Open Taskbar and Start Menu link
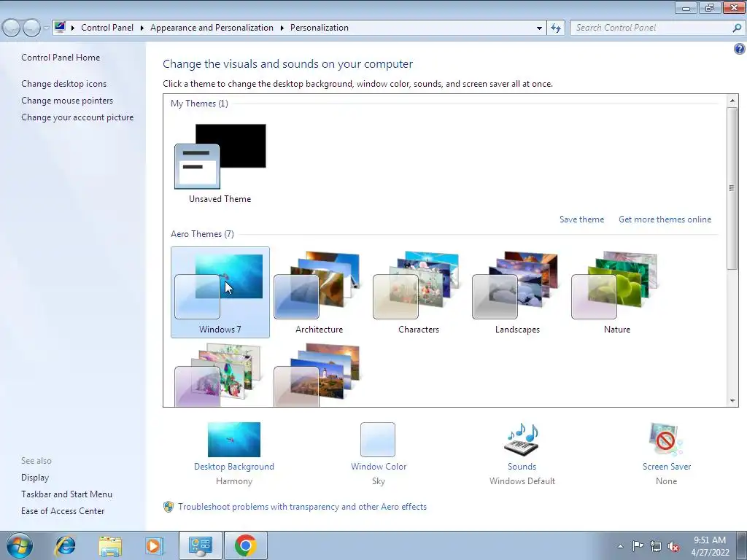 pyautogui.click(x=66, y=494)
